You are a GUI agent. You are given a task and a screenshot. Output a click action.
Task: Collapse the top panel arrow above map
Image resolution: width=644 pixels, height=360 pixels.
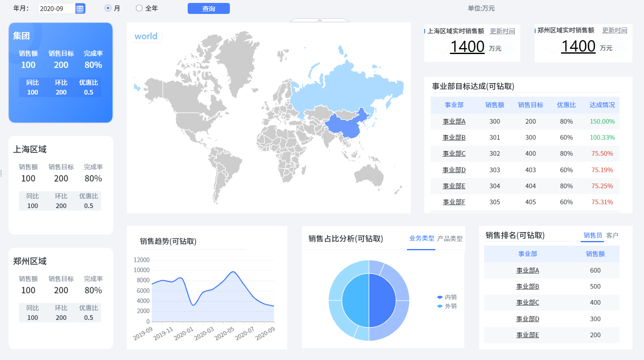tap(320, 20)
